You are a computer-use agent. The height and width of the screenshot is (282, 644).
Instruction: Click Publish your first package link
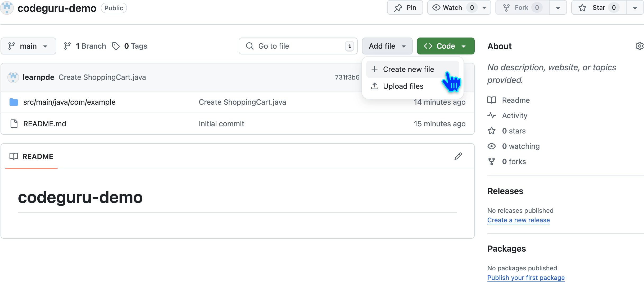(526, 278)
